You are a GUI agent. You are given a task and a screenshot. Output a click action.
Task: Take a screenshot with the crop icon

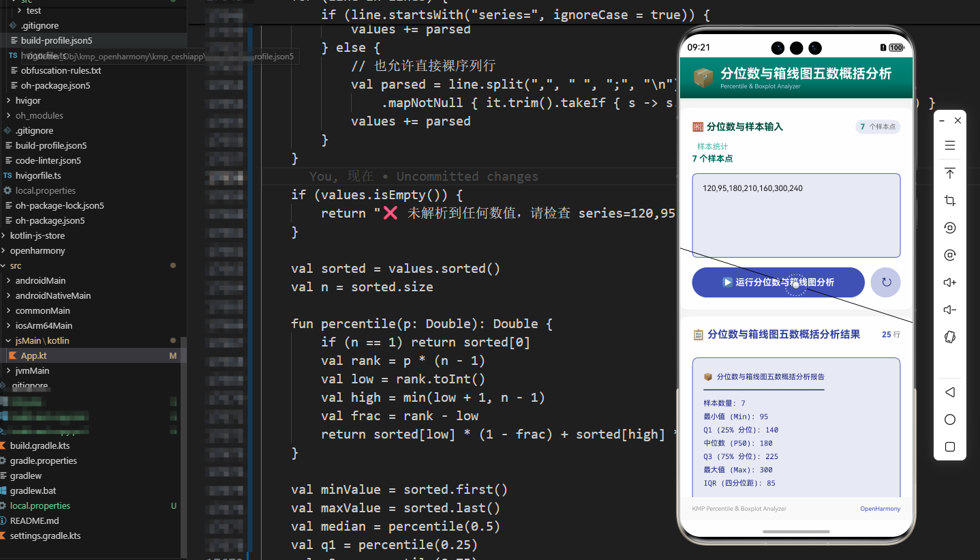950,201
